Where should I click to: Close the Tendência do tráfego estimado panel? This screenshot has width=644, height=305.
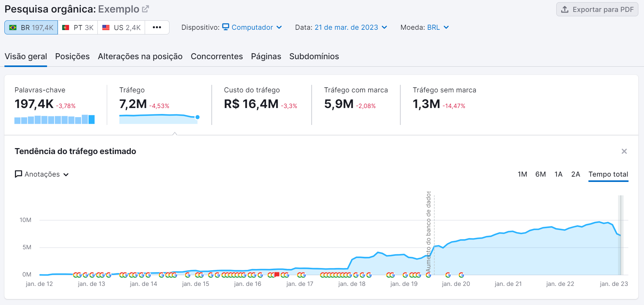pyautogui.click(x=624, y=151)
